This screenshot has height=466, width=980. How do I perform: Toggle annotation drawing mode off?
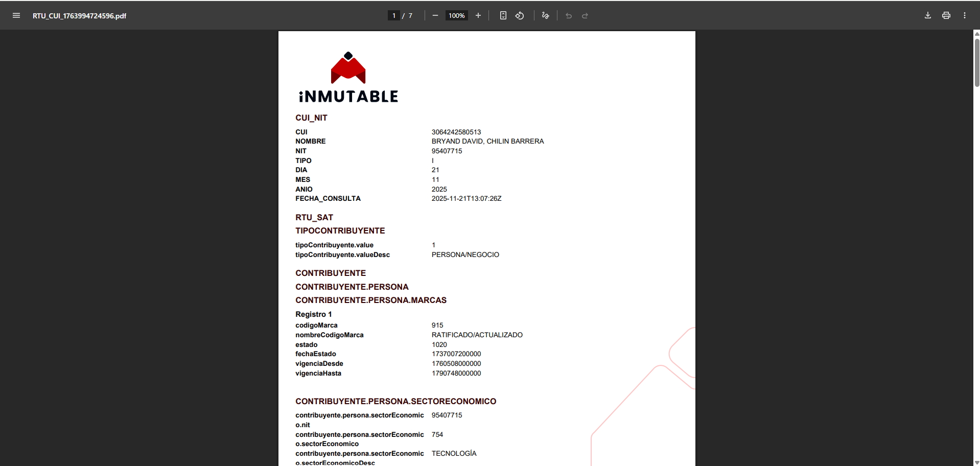[x=545, y=15]
